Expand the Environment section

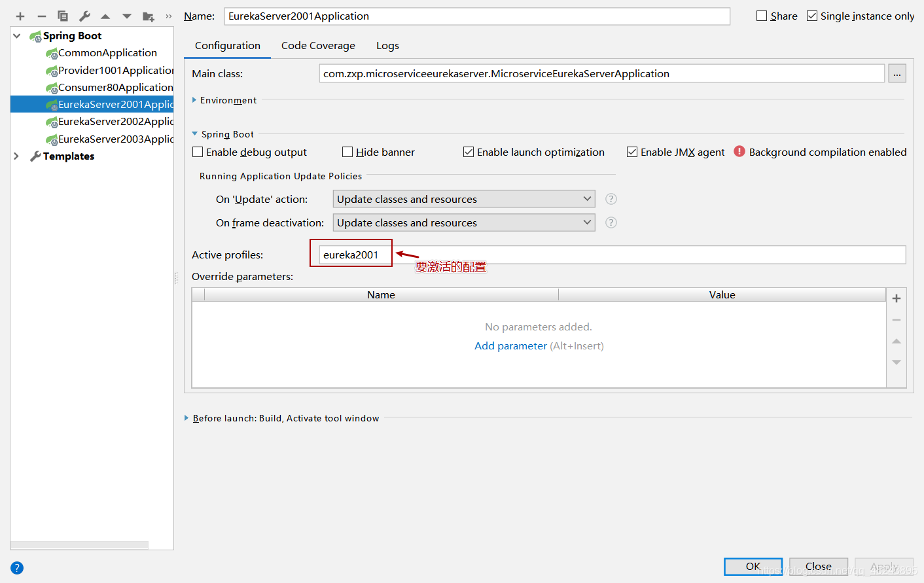tap(194, 100)
